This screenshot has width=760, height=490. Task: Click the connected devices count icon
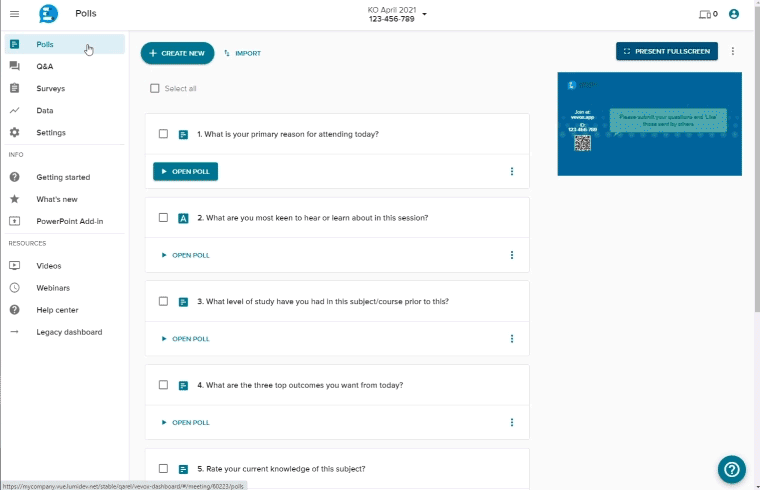pos(708,14)
